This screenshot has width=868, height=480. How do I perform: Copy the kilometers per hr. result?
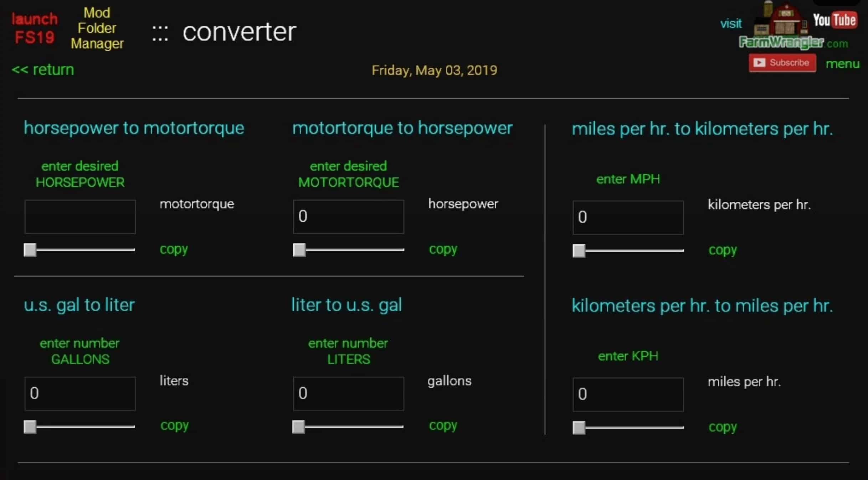(x=723, y=250)
